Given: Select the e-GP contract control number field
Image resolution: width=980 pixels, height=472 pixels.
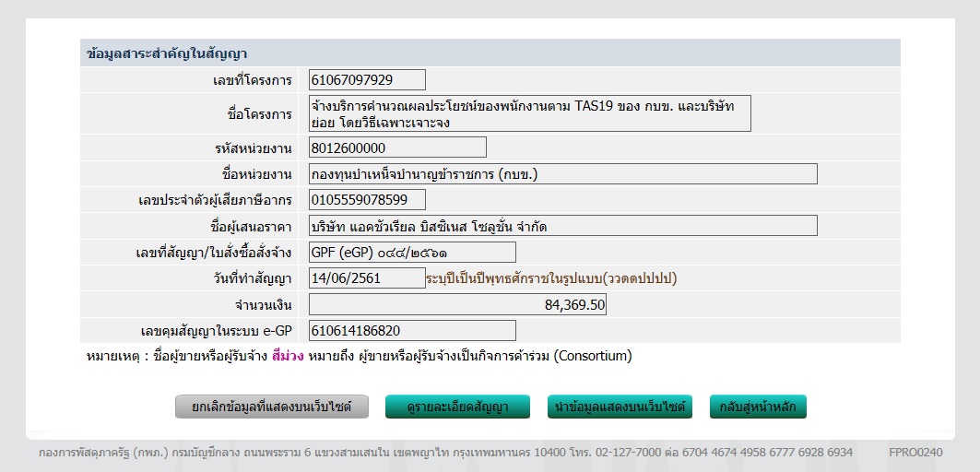Looking at the screenshot, I should pos(412,330).
